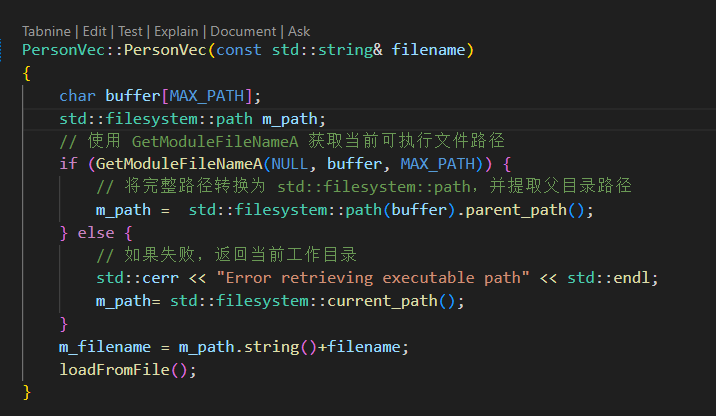Open the Document code lens action
This screenshot has width=716, height=416.
[x=243, y=32]
